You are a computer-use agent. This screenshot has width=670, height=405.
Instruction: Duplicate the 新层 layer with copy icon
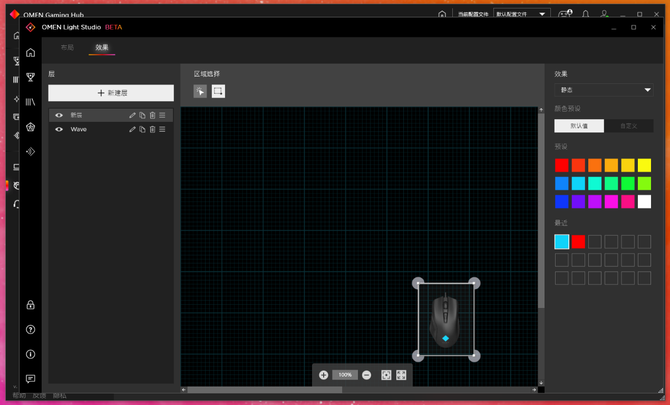pos(142,115)
